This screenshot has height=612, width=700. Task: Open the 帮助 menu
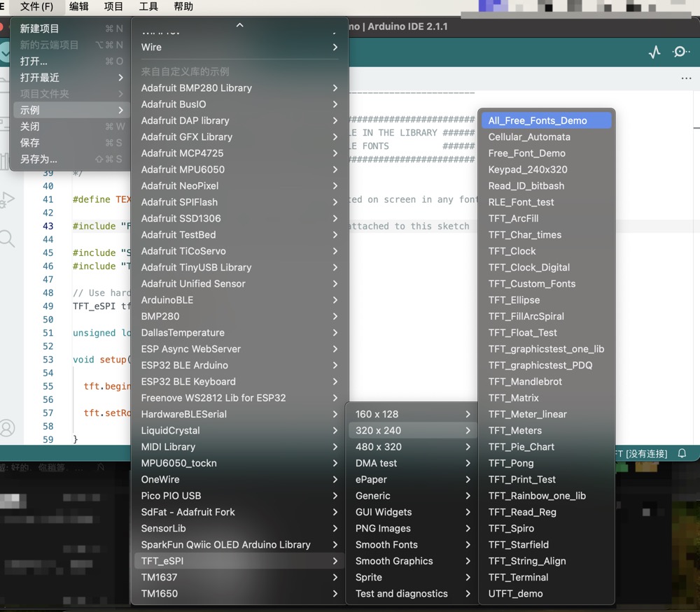pos(183,6)
